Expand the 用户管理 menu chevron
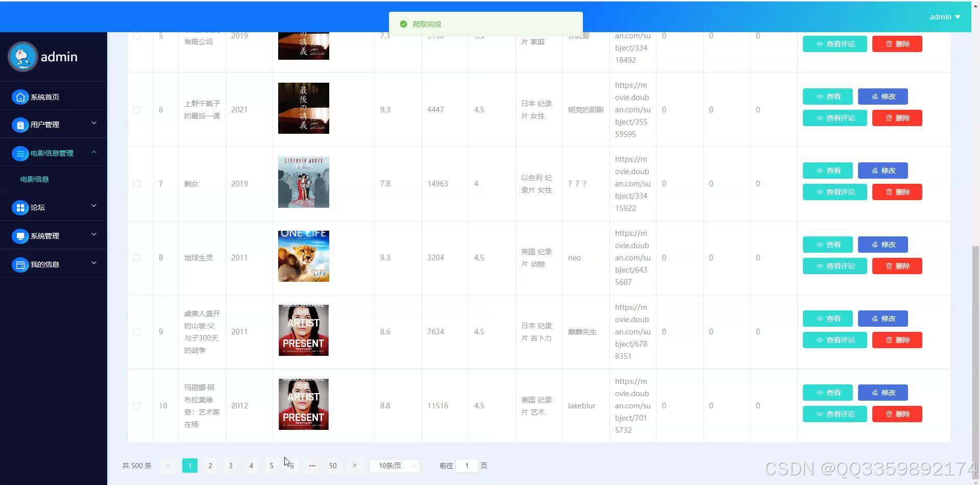 94,123
